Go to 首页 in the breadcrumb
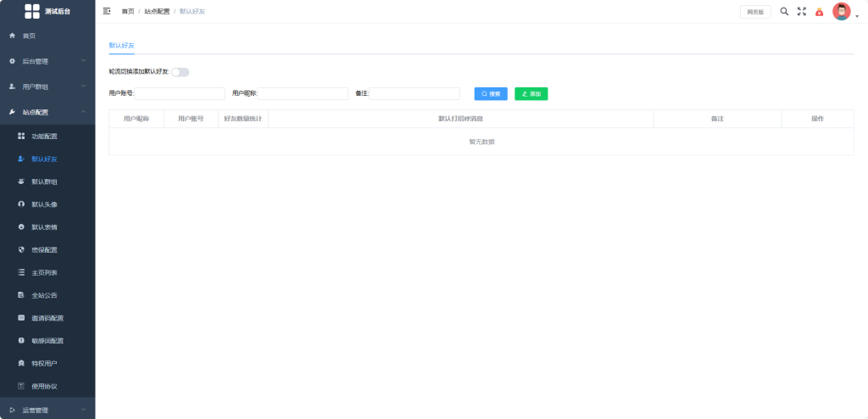868x419 pixels. tap(128, 11)
